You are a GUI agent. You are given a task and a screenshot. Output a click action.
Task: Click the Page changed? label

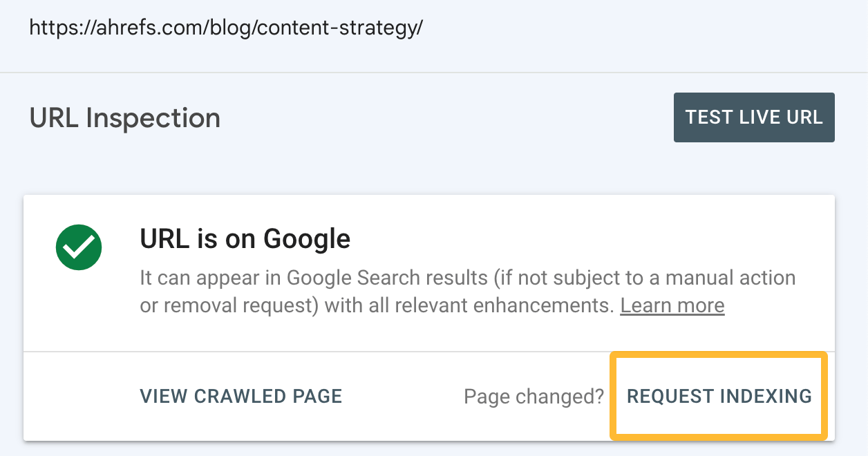click(533, 396)
